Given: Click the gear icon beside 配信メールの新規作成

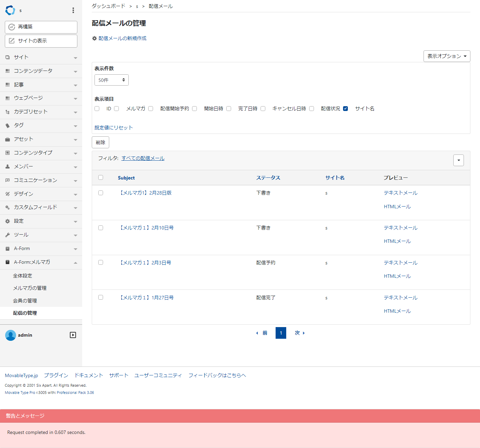Looking at the screenshot, I should (94, 38).
